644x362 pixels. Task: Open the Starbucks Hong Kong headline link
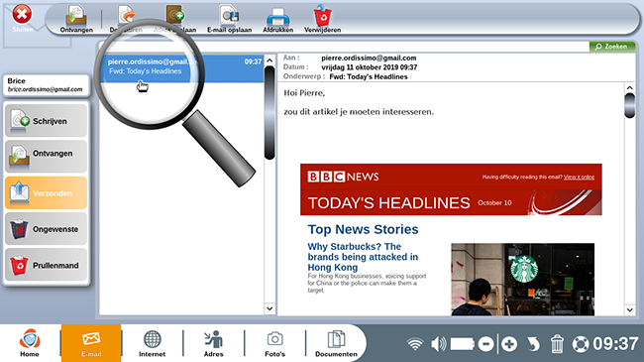click(363, 257)
